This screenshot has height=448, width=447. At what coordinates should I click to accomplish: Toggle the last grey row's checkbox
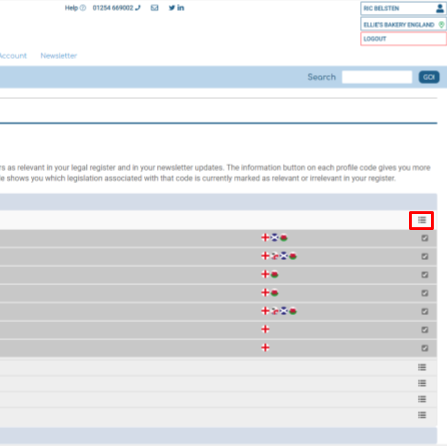(x=425, y=348)
